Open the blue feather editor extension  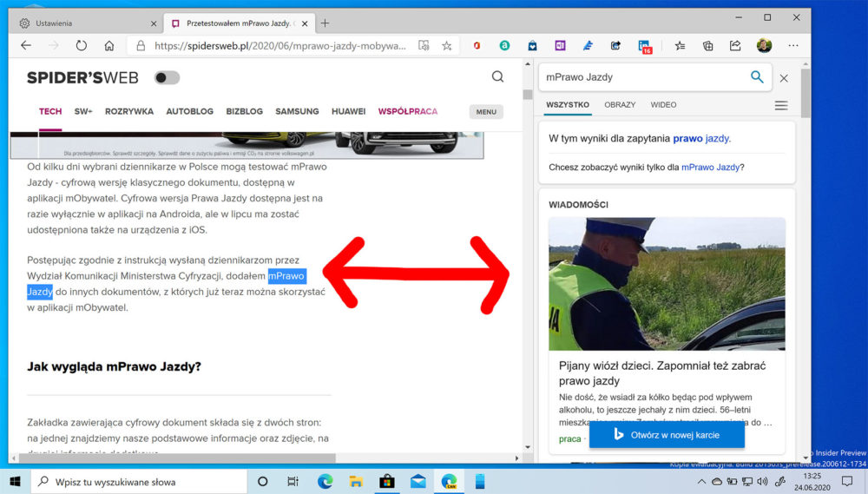coord(588,46)
